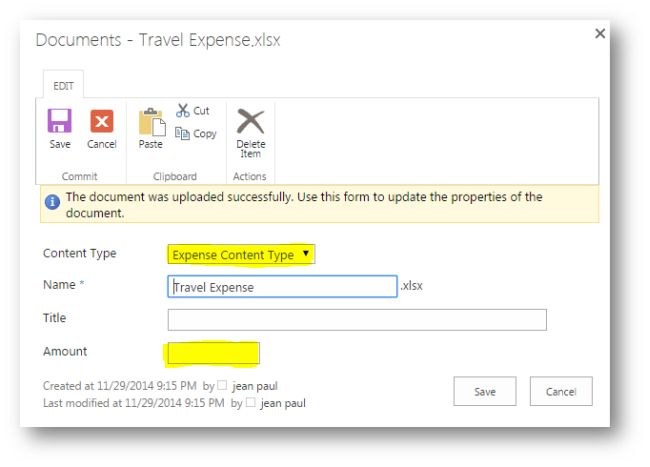Image resolution: width=650 pixels, height=467 pixels.
Task: Switch to the EDIT ribbon tab
Action: pos(65,87)
